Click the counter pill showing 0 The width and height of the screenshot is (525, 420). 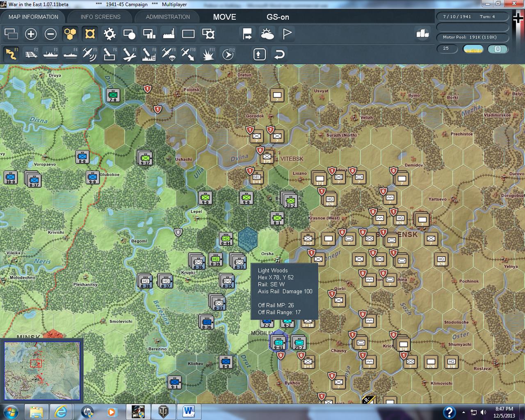click(498, 49)
